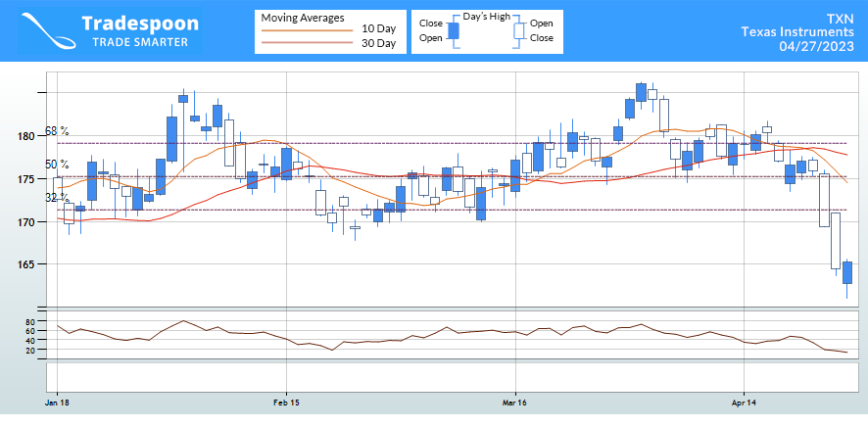Click the Apr 14 date axis label
868x427 pixels.
745,403
